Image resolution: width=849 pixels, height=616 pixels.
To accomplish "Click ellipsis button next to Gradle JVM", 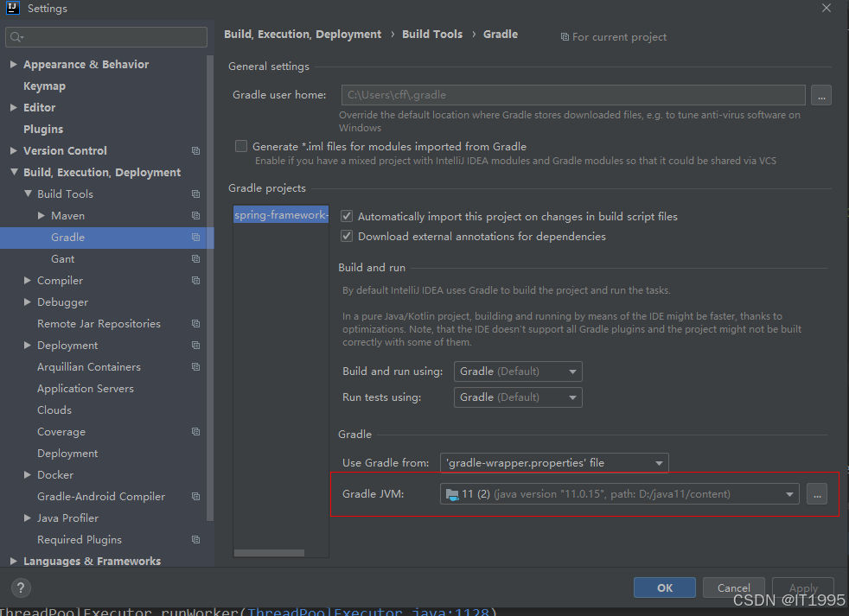I will click(817, 494).
